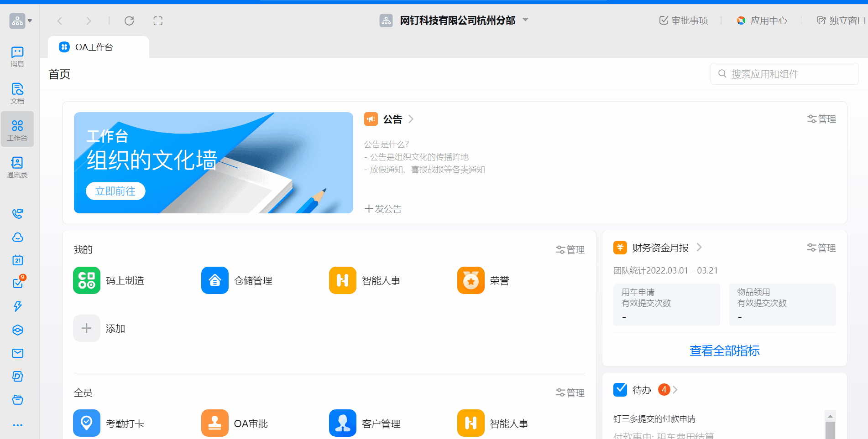Launch the 荣誉 app icon
Image resolution: width=868 pixels, height=439 pixels.
(471, 280)
